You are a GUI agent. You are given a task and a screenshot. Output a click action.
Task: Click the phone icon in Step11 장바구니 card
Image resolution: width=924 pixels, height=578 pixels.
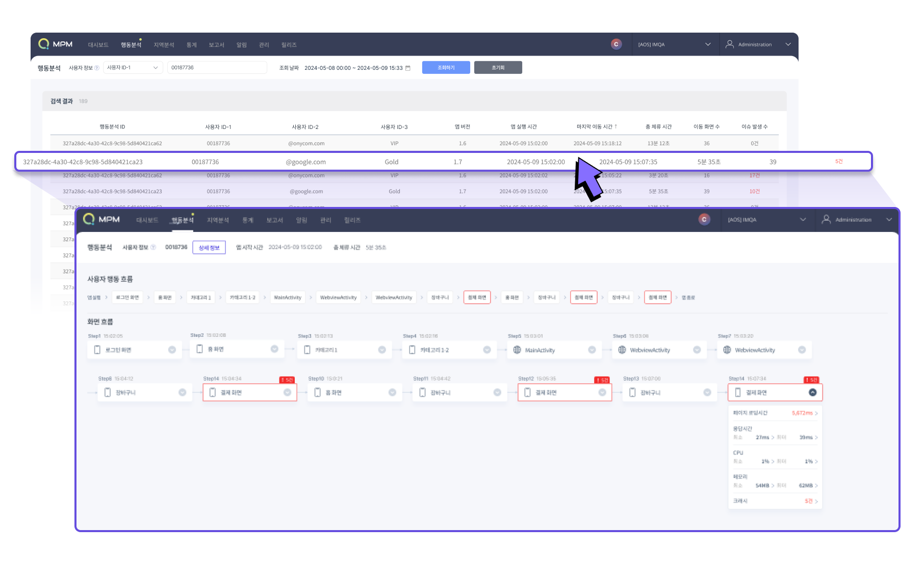pos(422,392)
